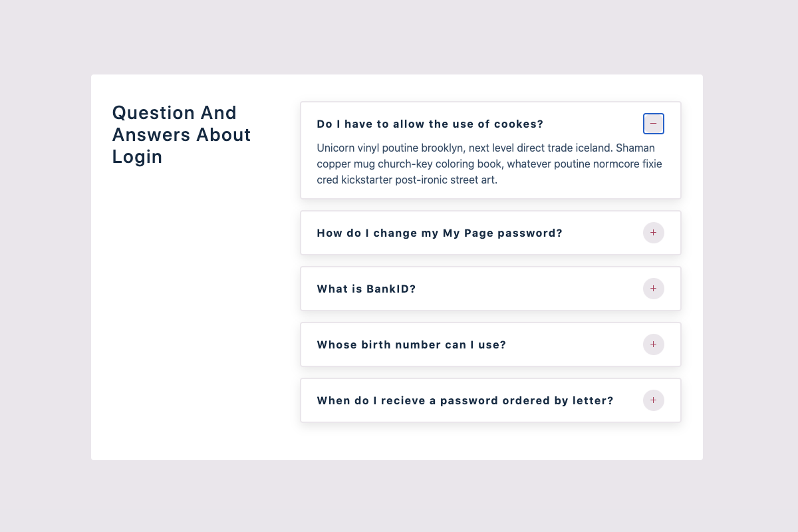Select the 'What is BankID?' question title
Screen dimensions: 798x532
pyautogui.click(x=366, y=289)
